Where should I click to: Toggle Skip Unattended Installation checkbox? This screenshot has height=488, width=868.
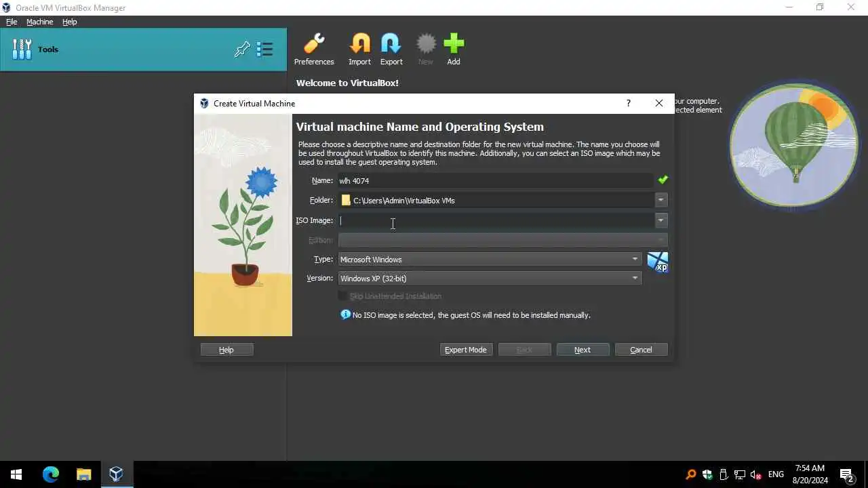click(343, 296)
